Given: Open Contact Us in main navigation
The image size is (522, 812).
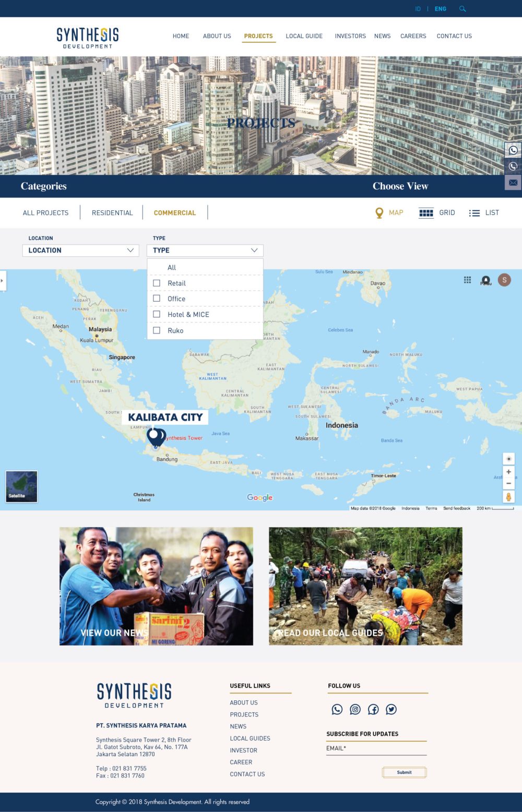Looking at the screenshot, I should tap(454, 36).
